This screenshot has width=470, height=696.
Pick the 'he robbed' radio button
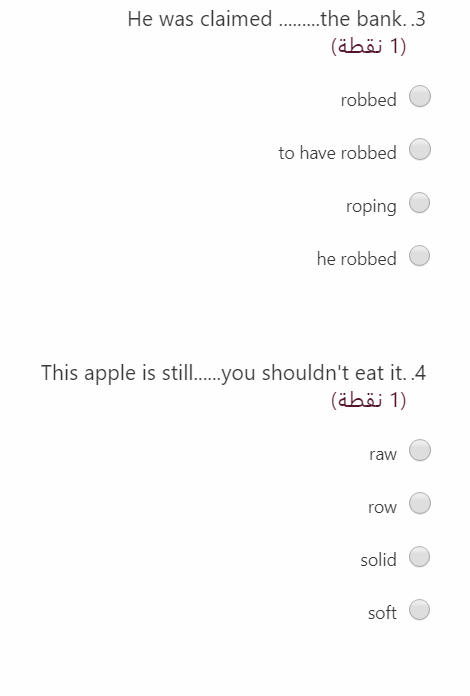(x=419, y=256)
